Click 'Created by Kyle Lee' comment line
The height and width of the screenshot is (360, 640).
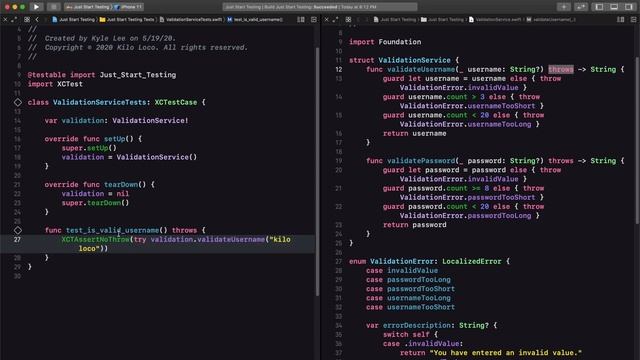102,38
